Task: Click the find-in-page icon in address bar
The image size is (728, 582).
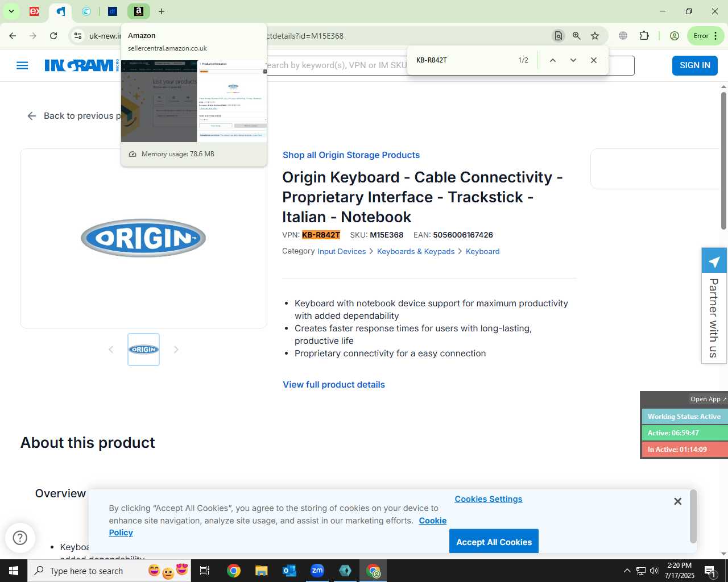Action: point(559,36)
